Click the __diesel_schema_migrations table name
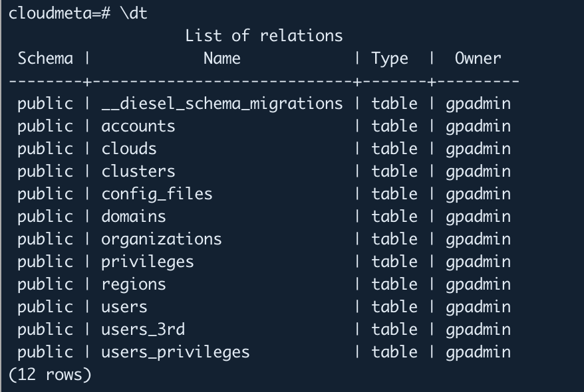The height and width of the screenshot is (392, 584). [x=221, y=104]
